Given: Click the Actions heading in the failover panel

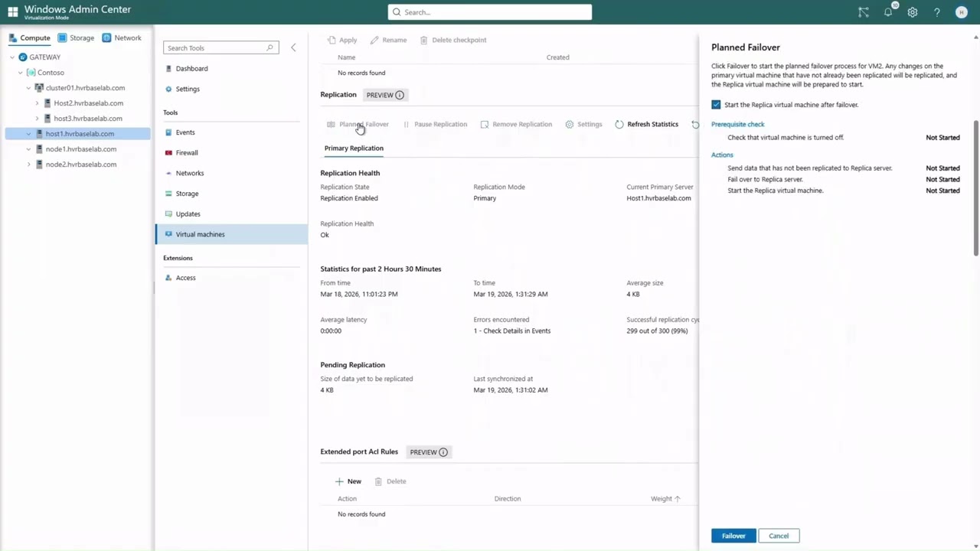Looking at the screenshot, I should [x=722, y=155].
